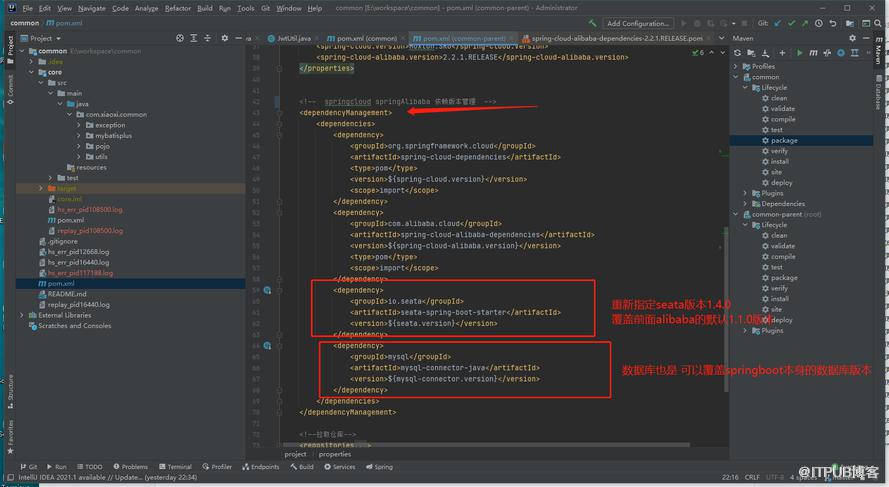Click the Git Commit checkmark icon
This screenshot has height=487, width=889.
pos(791,23)
